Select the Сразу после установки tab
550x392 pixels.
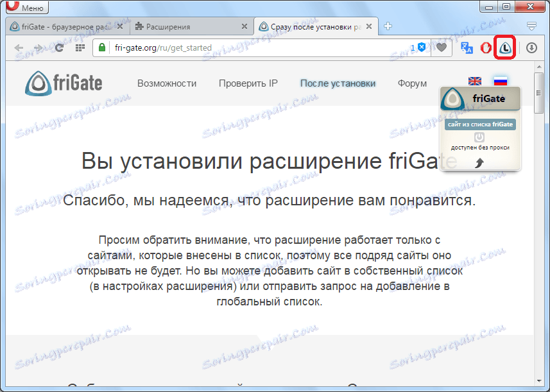316,26
